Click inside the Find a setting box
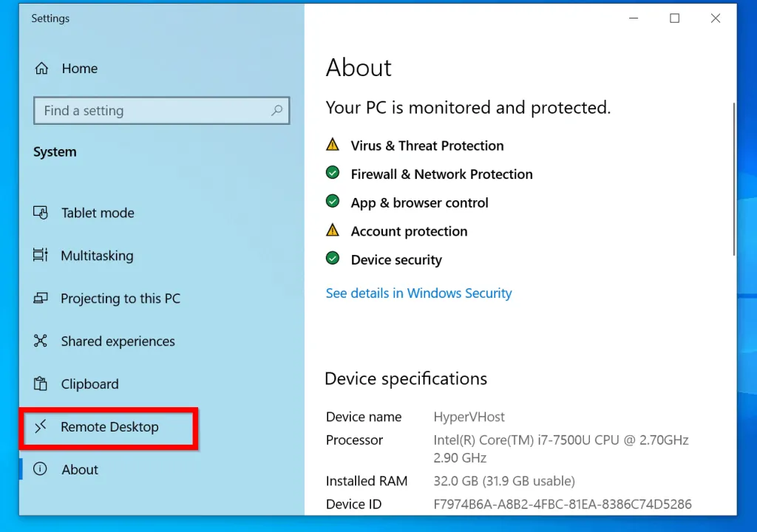 coord(148,110)
